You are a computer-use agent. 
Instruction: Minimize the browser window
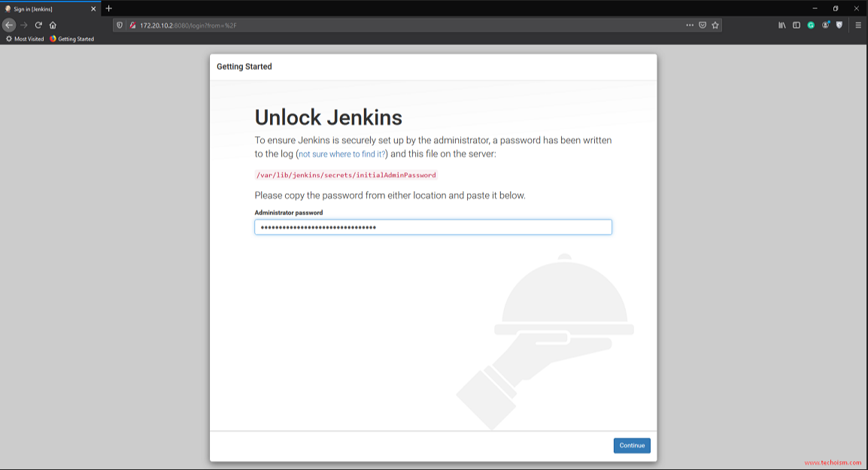click(x=815, y=8)
